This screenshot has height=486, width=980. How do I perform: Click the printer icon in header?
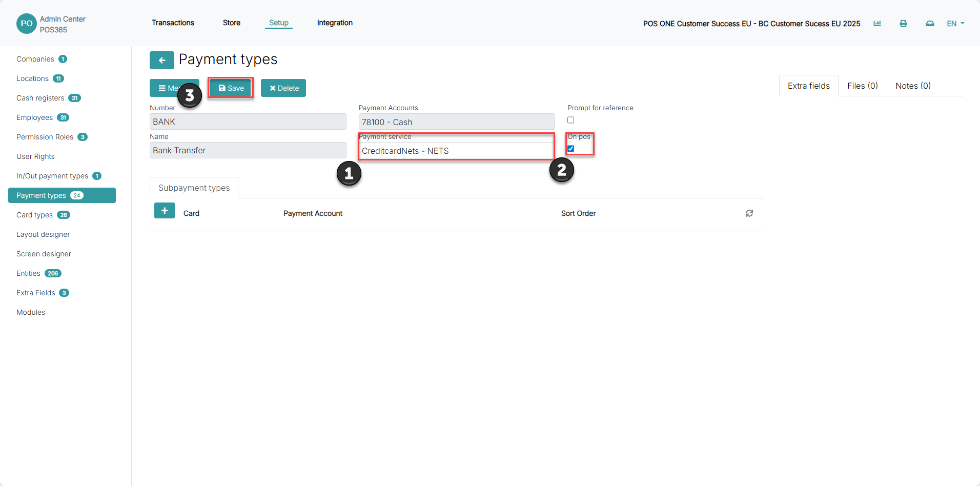click(903, 24)
